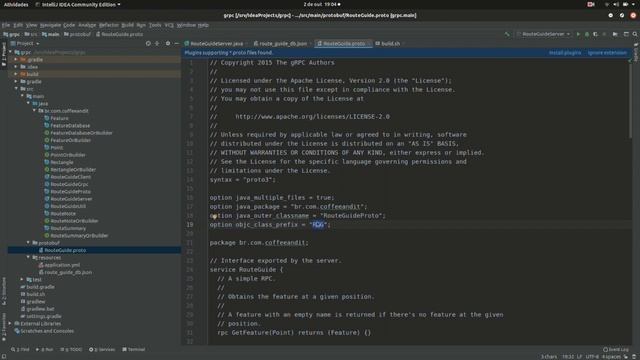Open the Run tool window button
Screen dimensions: 640x360
pos(44,349)
